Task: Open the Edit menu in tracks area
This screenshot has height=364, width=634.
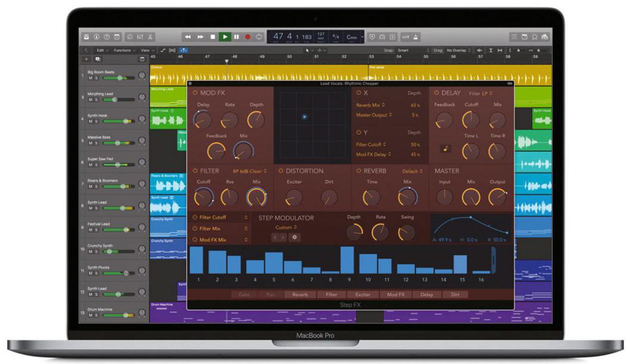Action: (x=102, y=50)
